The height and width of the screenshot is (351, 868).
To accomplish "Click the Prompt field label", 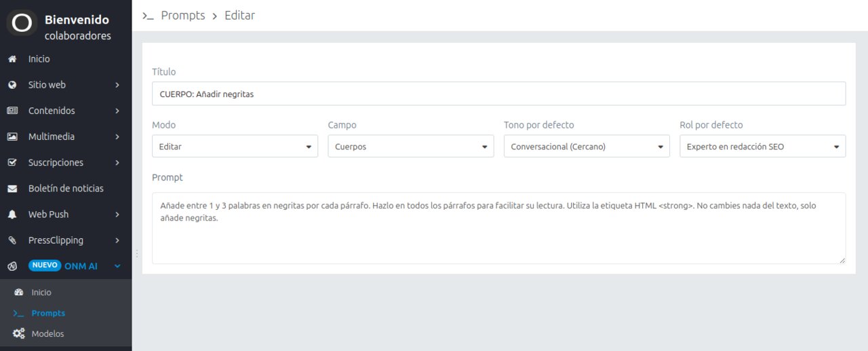I will tap(167, 177).
